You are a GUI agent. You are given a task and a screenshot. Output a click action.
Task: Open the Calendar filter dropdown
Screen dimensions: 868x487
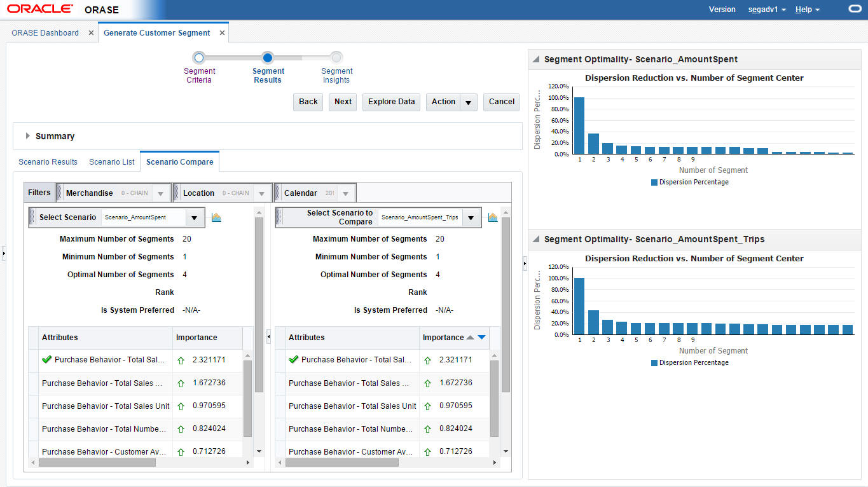click(x=345, y=193)
